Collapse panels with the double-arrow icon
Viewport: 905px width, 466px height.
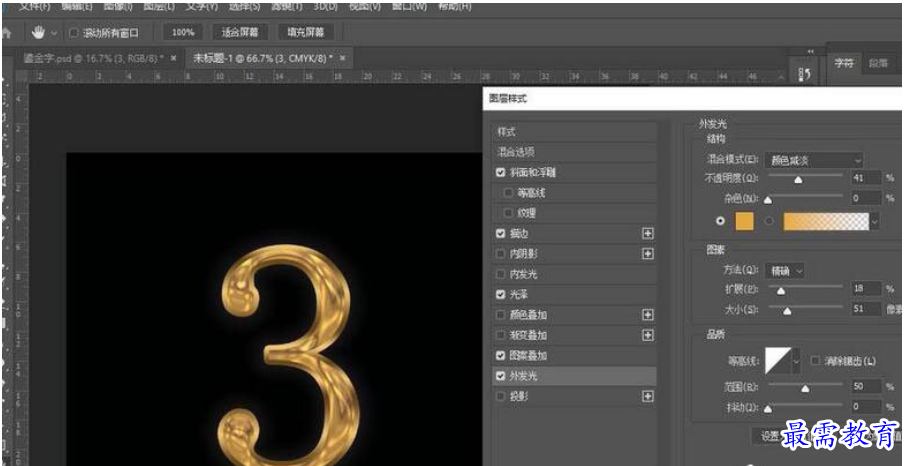810,51
